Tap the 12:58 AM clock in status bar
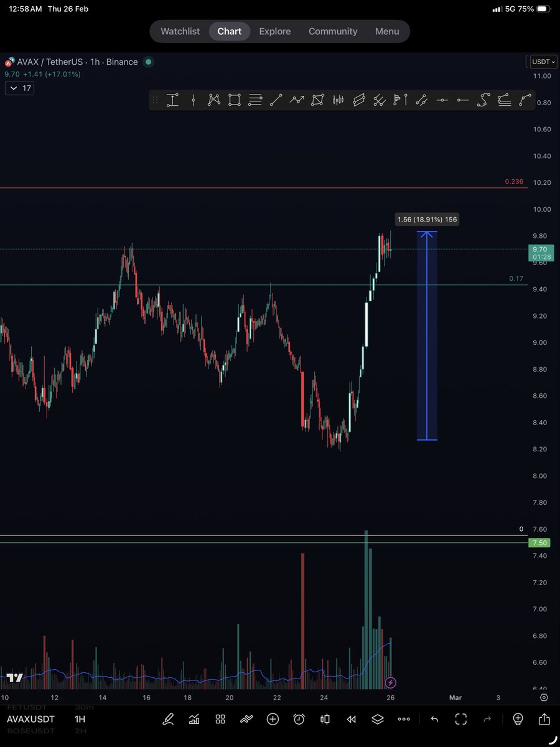560x747 pixels. pyautogui.click(x=26, y=9)
